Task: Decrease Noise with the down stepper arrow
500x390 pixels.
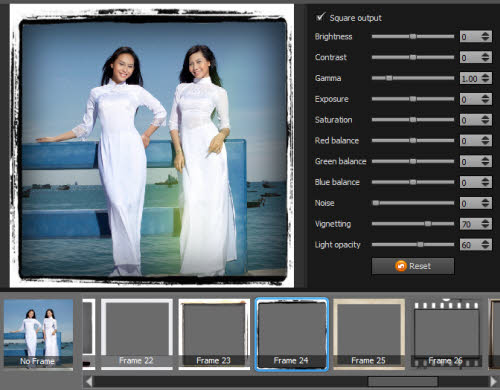Action: tap(486, 206)
